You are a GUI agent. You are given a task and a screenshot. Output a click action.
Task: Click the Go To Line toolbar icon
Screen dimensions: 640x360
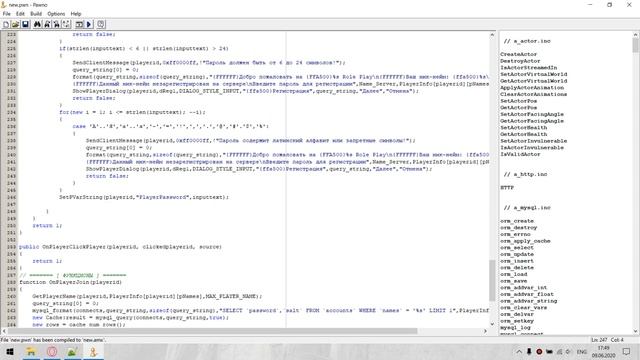(x=67, y=24)
